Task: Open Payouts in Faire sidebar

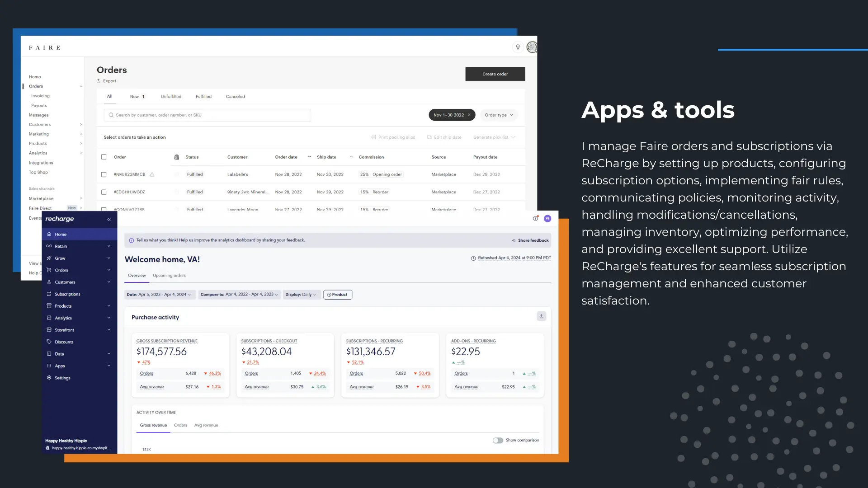Action: point(39,106)
